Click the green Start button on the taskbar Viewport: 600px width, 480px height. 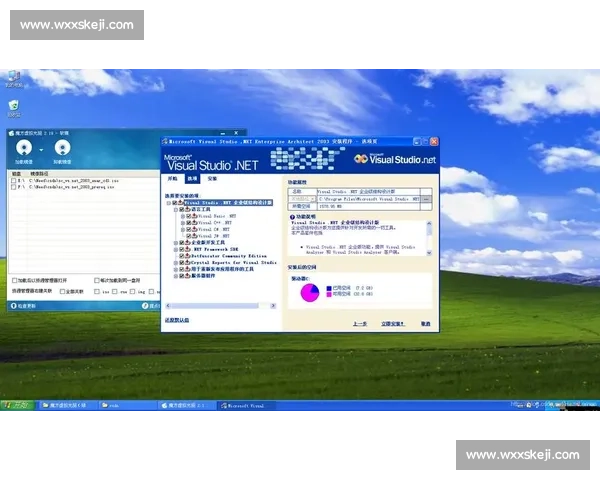point(17,405)
